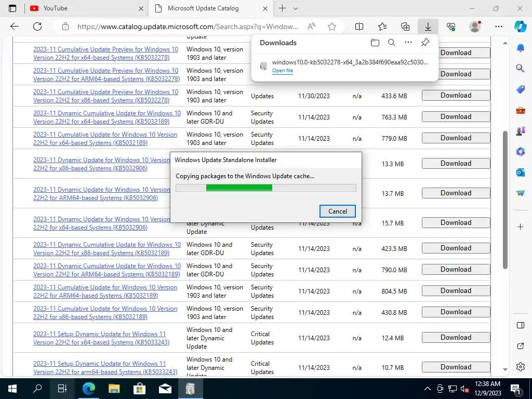Open split screen view icon

pos(359,26)
